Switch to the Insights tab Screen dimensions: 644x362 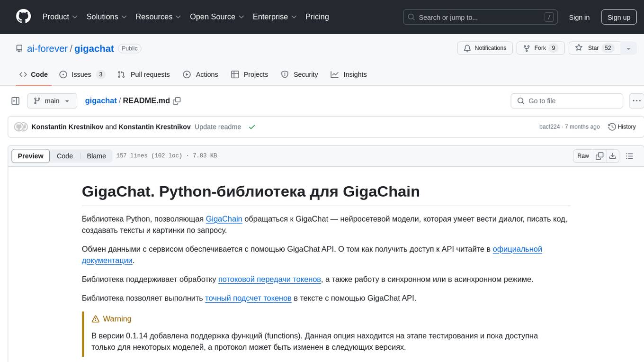(x=349, y=74)
